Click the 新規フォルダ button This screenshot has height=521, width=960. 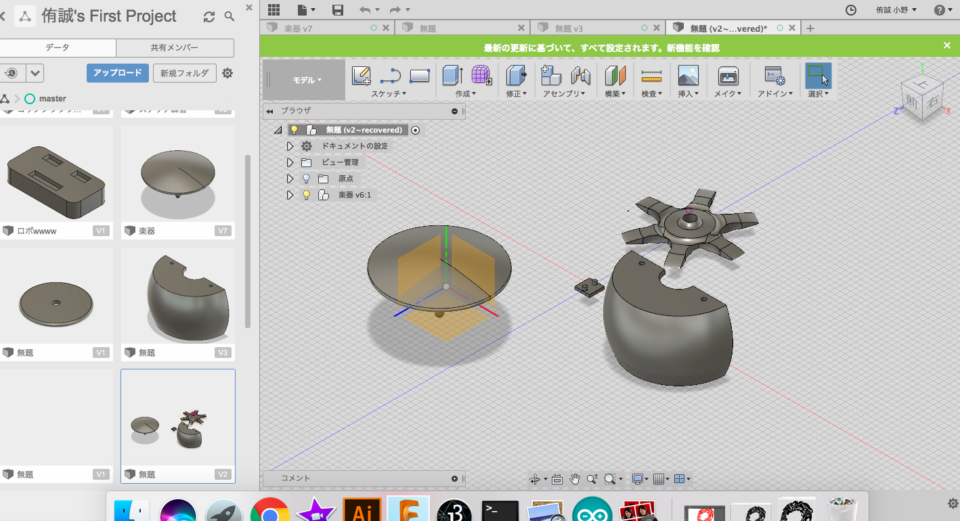pyautogui.click(x=184, y=73)
